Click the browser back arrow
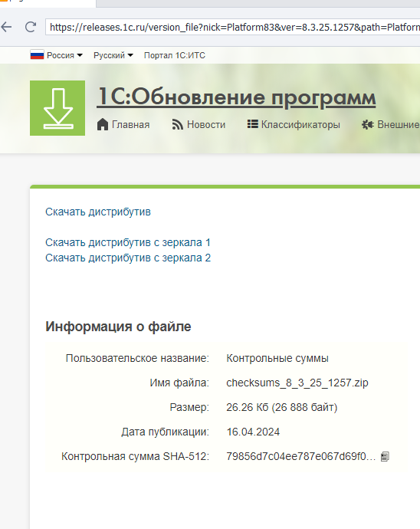This screenshot has height=529, width=420. tap(6, 27)
